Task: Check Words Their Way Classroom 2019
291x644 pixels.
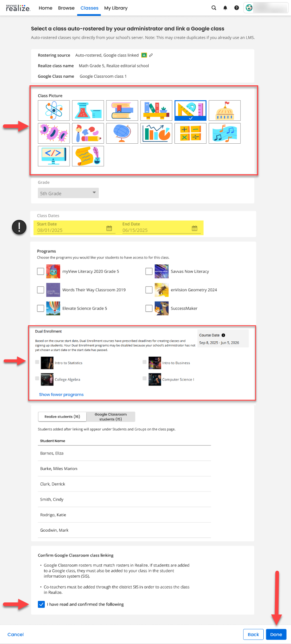Action: 40,290
